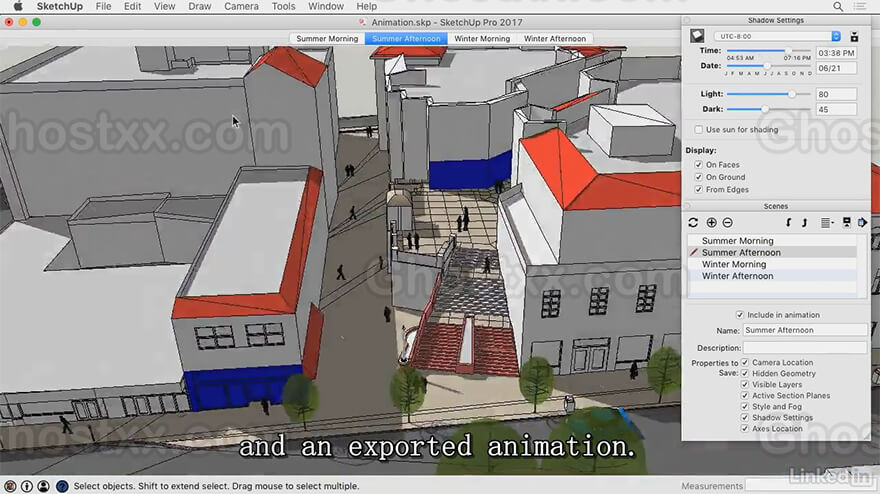Adjust the Dark slider handle
Image resolution: width=880 pixels, height=494 pixels.
pos(764,109)
